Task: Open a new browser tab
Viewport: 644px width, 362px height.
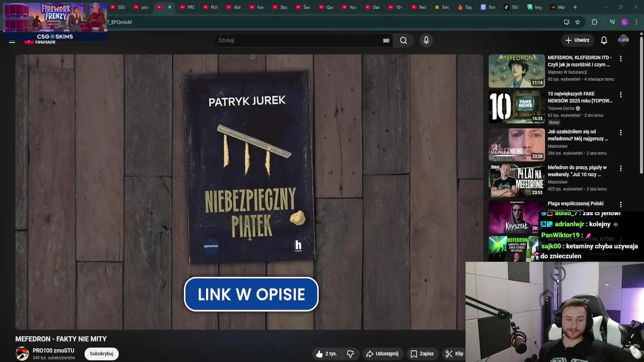Action: pos(575,7)
